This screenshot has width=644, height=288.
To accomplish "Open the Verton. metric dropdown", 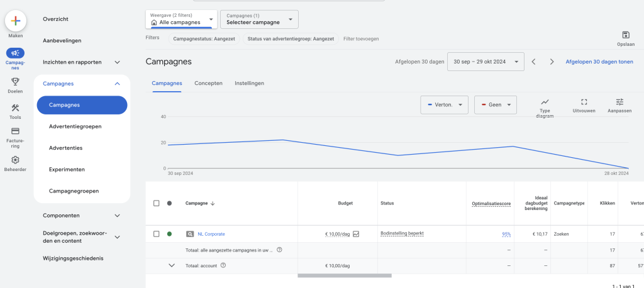I will (445, 105).
